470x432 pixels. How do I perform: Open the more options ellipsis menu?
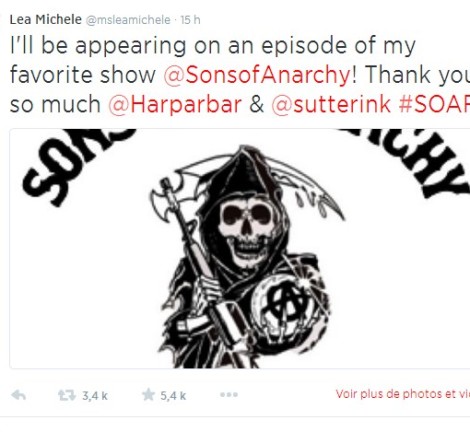(x=229, y=395)
